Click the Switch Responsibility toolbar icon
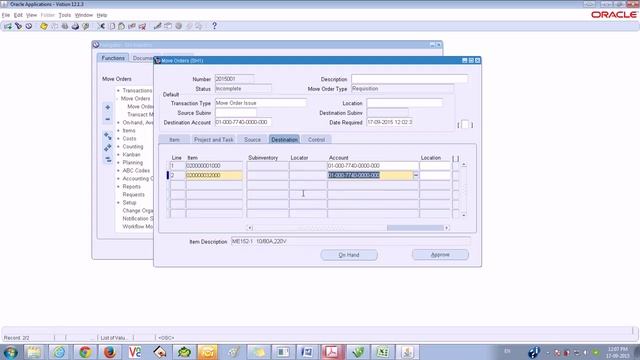The width and height of the screenshot is (640, 360). tap(64, 26)
